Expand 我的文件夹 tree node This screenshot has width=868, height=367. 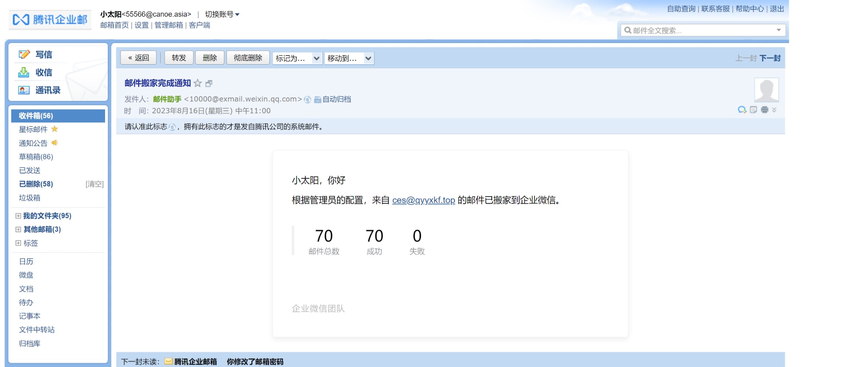(18, 216)
